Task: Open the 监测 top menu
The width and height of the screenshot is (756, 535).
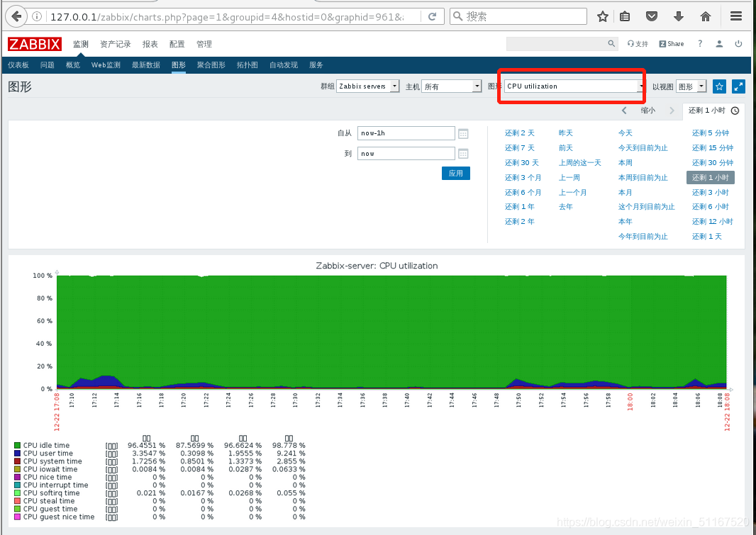Action: pos(81,45)
